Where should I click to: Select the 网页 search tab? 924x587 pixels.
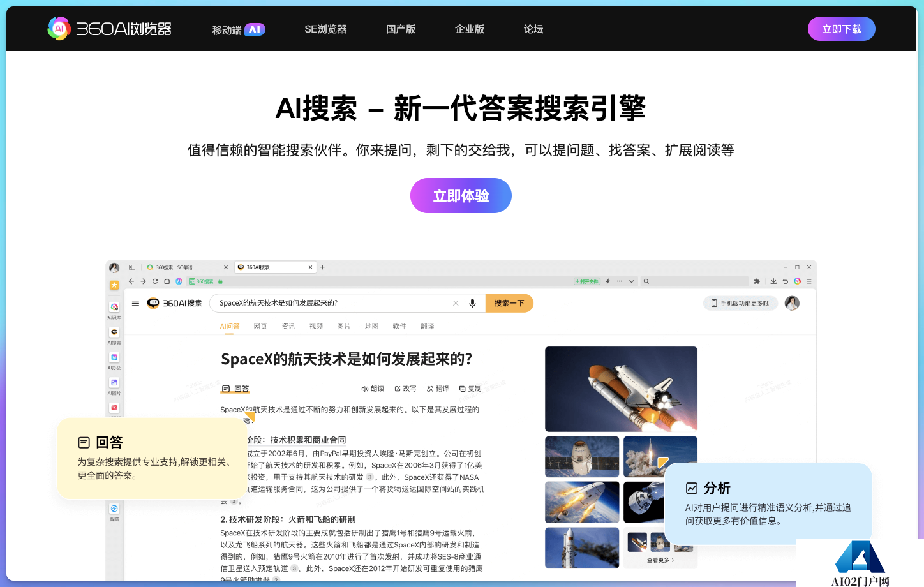click(260, 326)
